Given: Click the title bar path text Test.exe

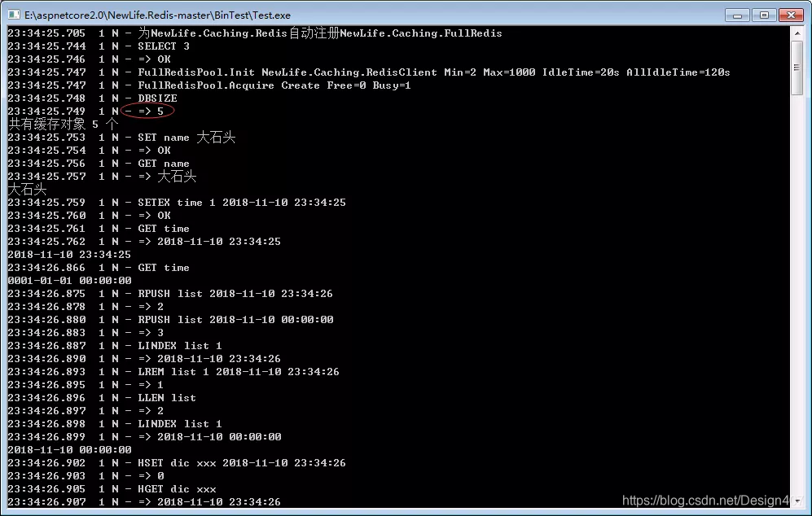Looking at the screenshot, I should pyautogui.click(x=157, y=15).
